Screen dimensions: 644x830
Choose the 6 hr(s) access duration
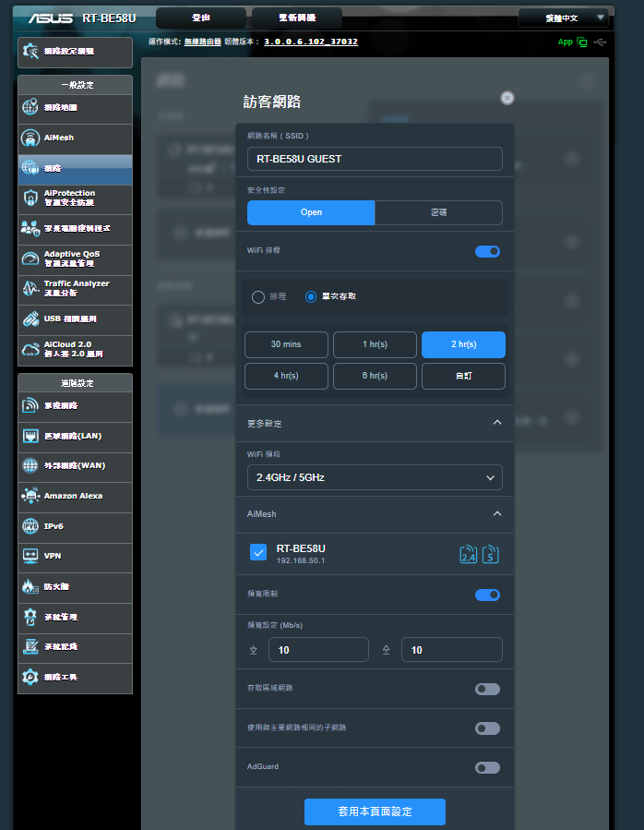point(375,376)
